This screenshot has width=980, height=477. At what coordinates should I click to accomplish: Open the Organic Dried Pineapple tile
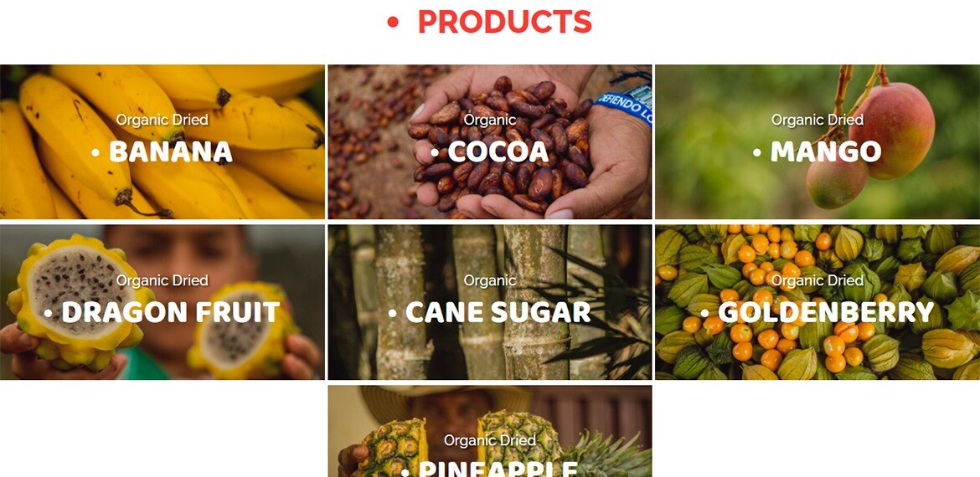tap(490, 432)
